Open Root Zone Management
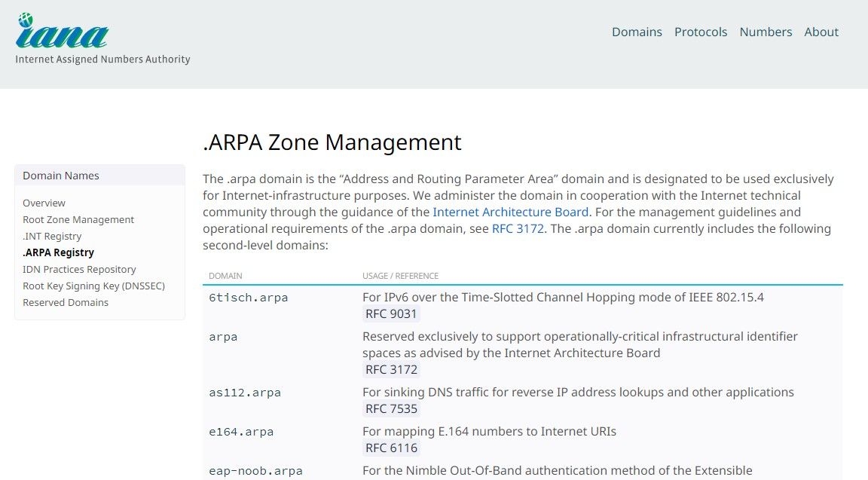Viewport: 868px width, 480px height. click(78, 219)
